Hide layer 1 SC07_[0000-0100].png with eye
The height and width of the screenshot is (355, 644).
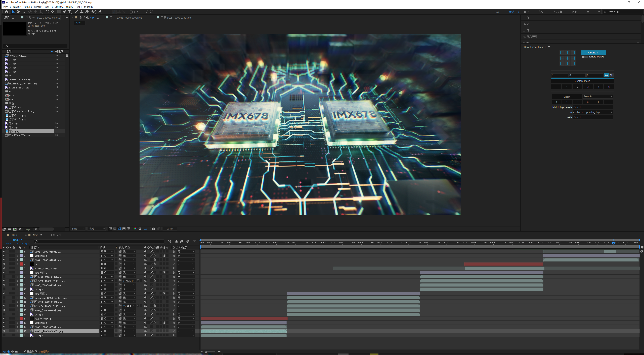[4, 251]
